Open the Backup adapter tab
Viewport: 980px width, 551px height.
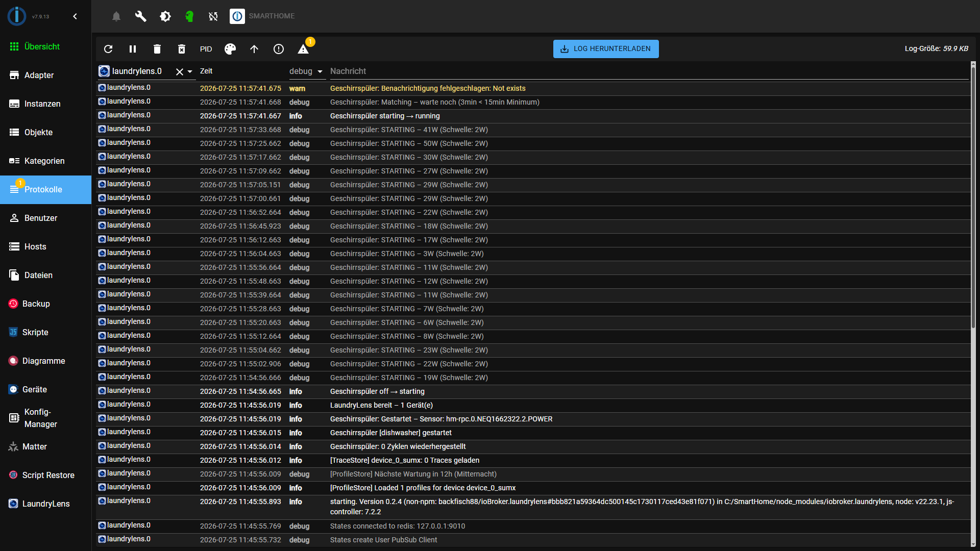click(45, 304)
